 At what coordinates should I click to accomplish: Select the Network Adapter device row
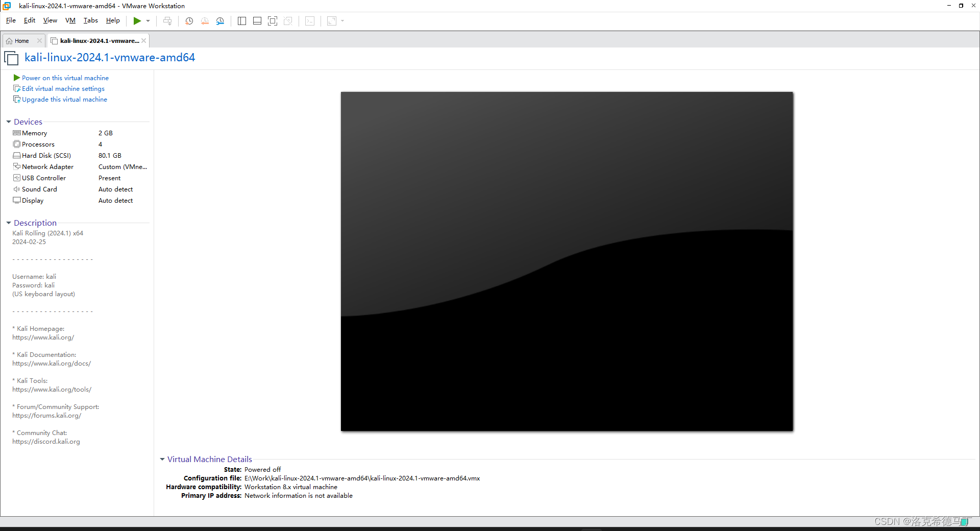coord(80,167)
